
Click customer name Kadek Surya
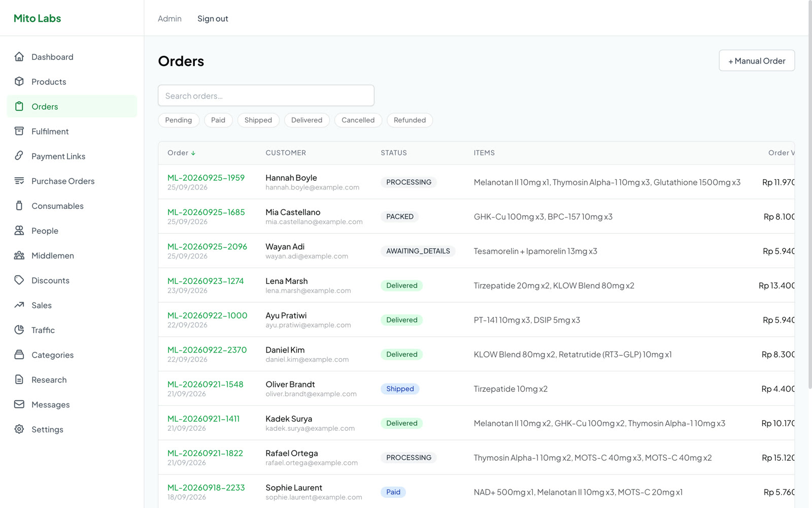click(x=289, y=419)
